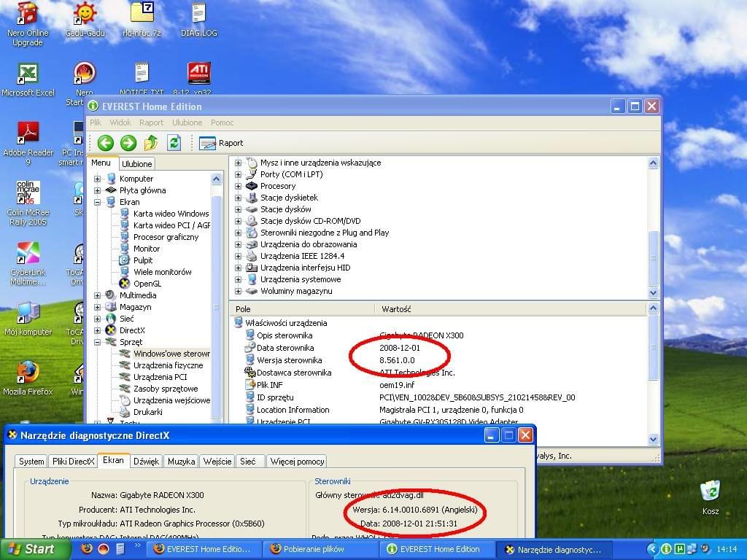Collapse the Sprzęt tree node

point(97,342)
